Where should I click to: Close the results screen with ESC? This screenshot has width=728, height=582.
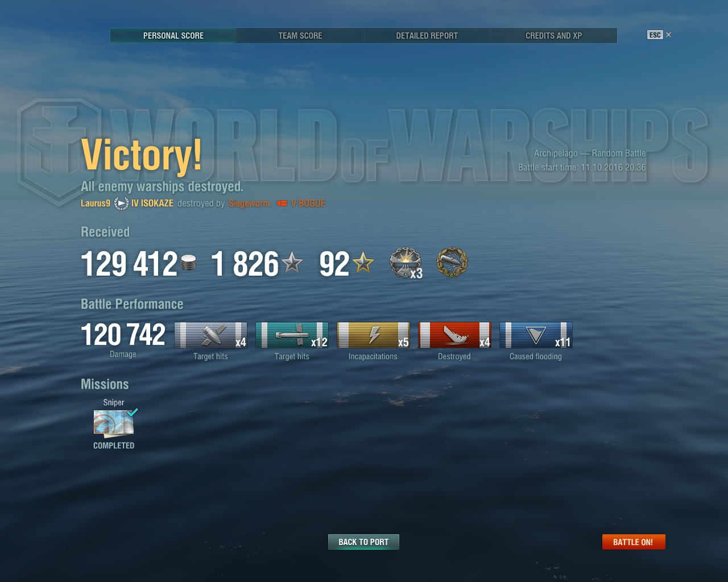(659, 35)
